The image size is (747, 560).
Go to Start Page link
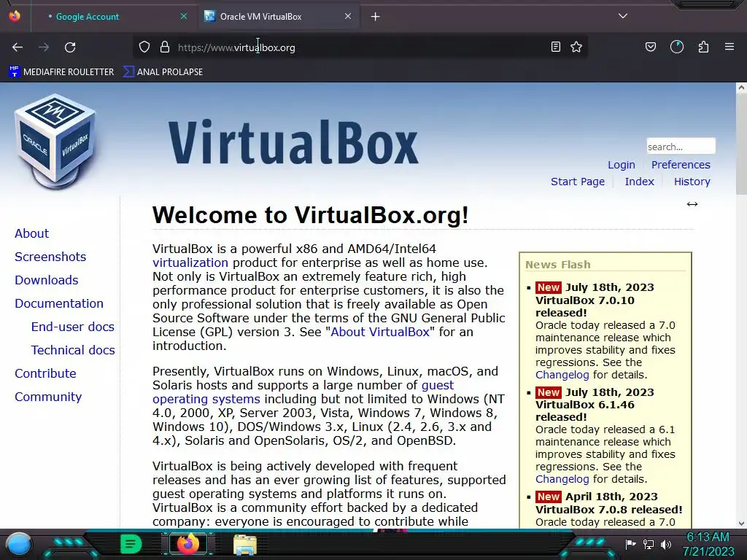(x=578, y=182)
